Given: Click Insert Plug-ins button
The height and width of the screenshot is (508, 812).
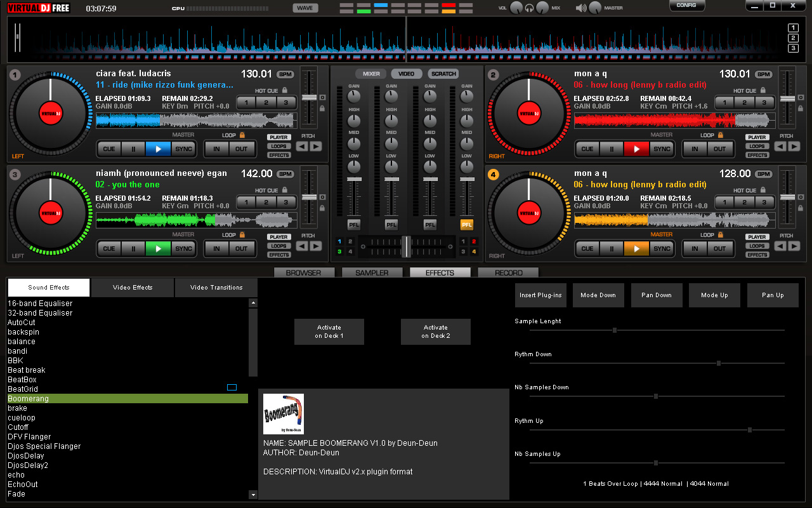Looking at the screenshot, I should tap(540, 295).
